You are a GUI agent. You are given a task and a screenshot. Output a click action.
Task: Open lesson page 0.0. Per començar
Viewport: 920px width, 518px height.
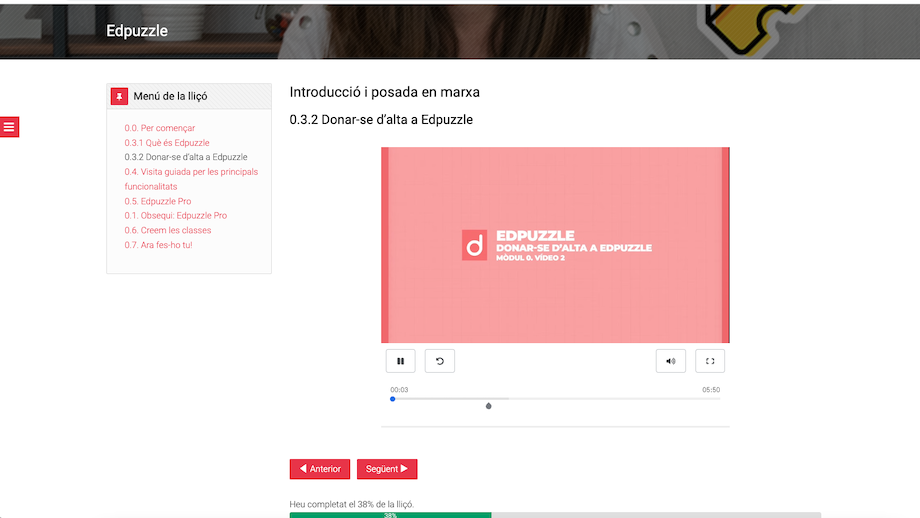160,128
